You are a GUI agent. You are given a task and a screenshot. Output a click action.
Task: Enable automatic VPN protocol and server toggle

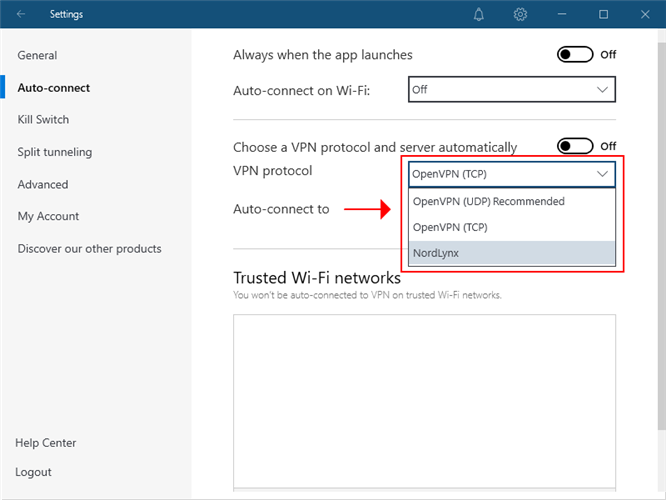[575, 147]
